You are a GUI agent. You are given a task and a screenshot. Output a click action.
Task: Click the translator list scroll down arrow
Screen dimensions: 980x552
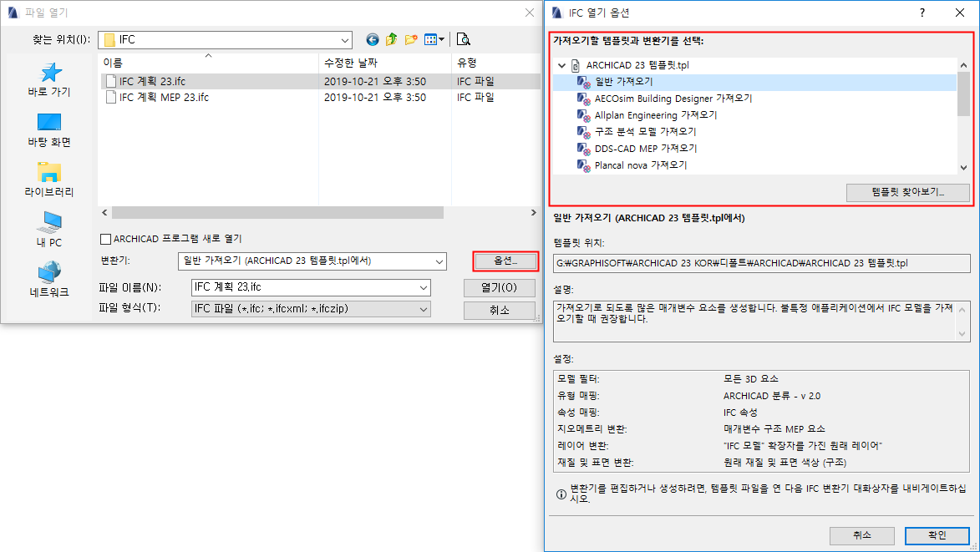coord(963,167)
